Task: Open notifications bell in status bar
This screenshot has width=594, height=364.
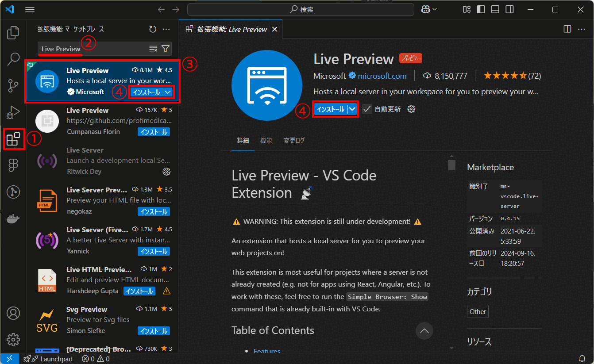Action: click(x=582, y=359)
